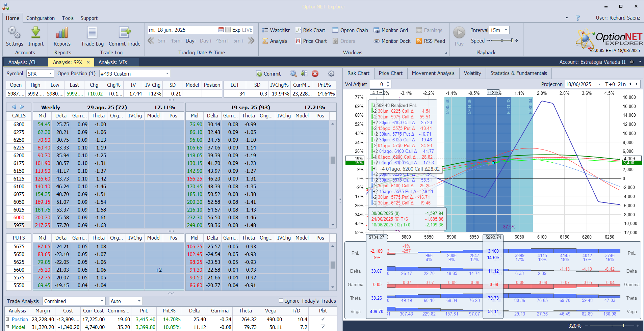
Task: Click the Vol Adjust value field
Action: point(377,84)
